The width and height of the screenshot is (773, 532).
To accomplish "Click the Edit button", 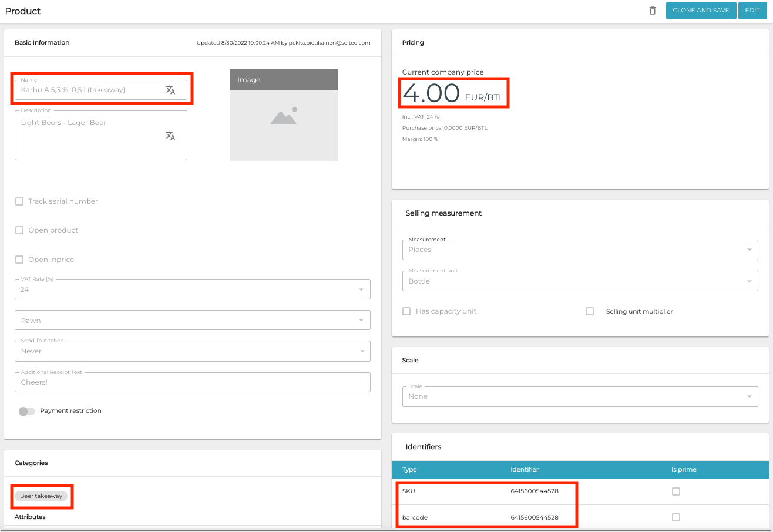I will pyautogui.click(x=752, y=11).
